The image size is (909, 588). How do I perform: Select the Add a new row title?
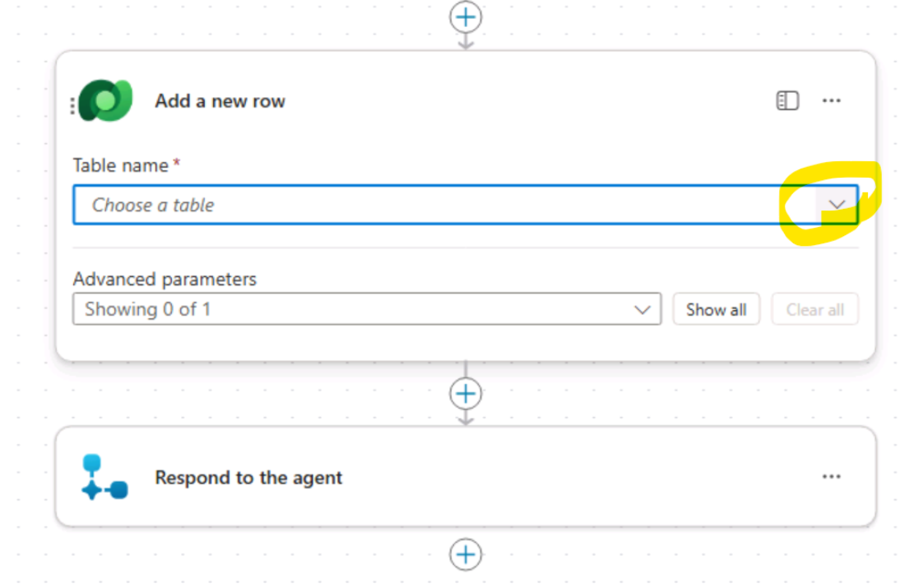pos(220,101)
